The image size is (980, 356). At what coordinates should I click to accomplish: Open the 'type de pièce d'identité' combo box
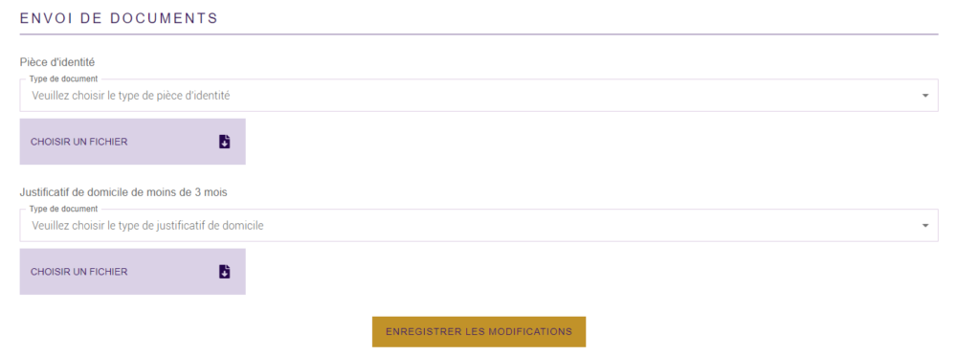point(479,96)
